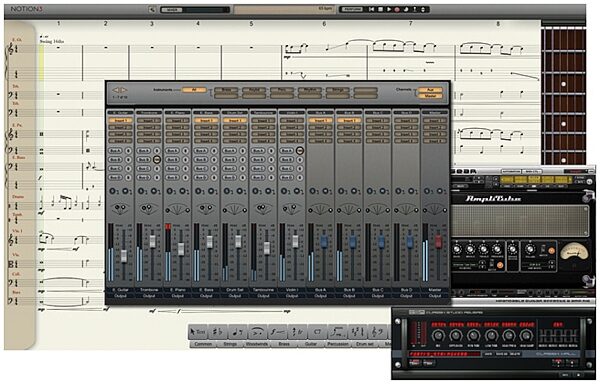Open Insert 1 slot on E. Bass channel
This screenshot has height=384, width=600.
tap(206, 120)
